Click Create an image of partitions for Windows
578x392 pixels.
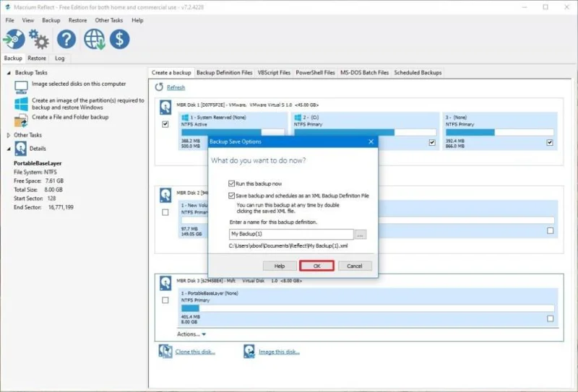point(87,103)
